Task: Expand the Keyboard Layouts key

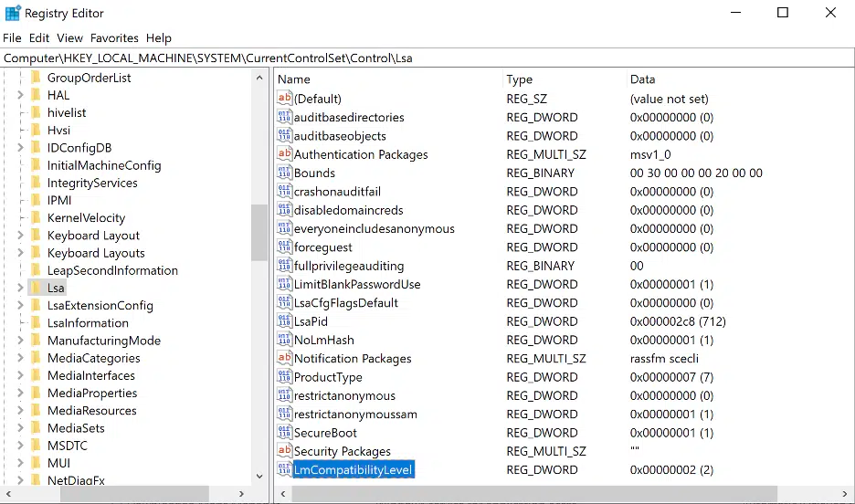Action: [x=20, y=252]
